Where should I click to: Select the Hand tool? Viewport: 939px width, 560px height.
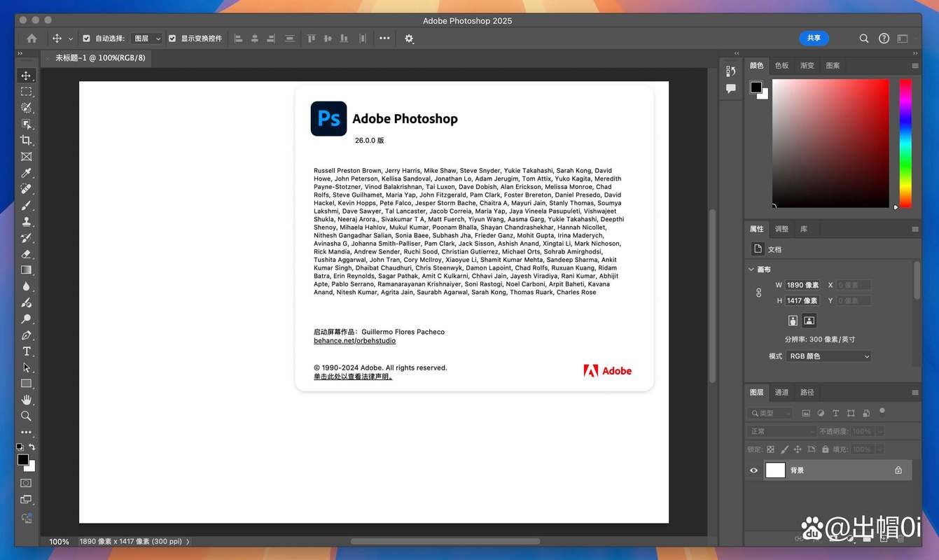(x=26, y=400)
